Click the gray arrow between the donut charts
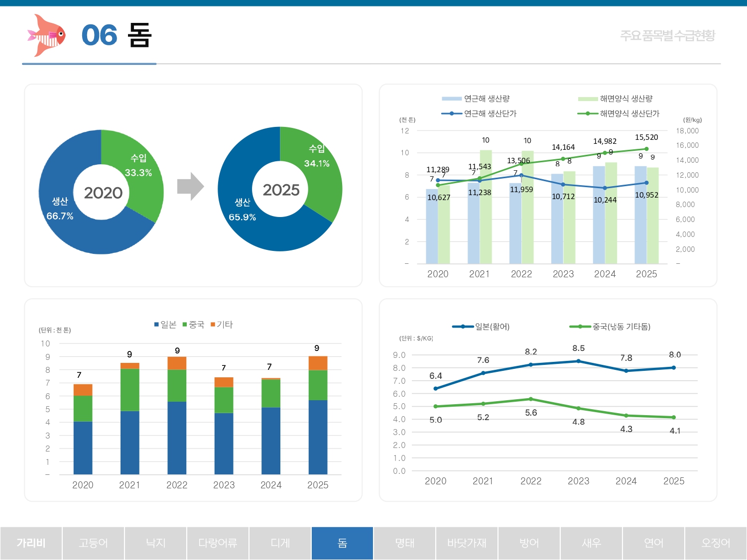Image resolution: width=747 pixels, height=560 pixels. point(191,187)
